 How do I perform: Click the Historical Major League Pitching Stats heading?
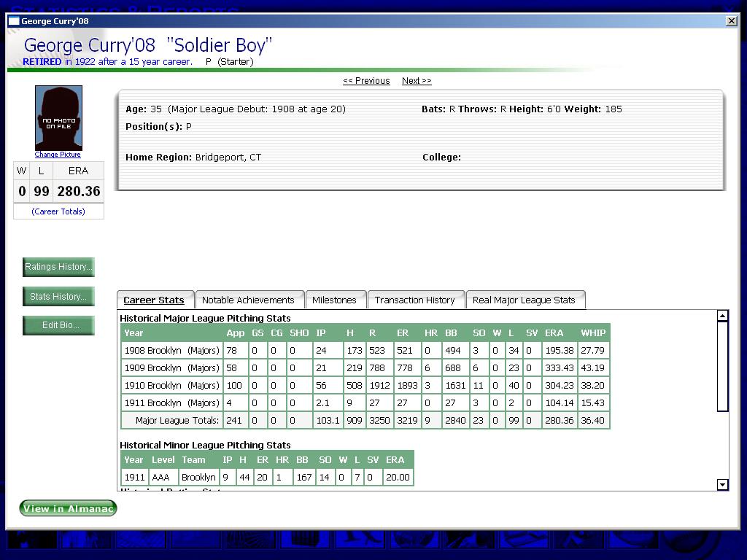205,318
